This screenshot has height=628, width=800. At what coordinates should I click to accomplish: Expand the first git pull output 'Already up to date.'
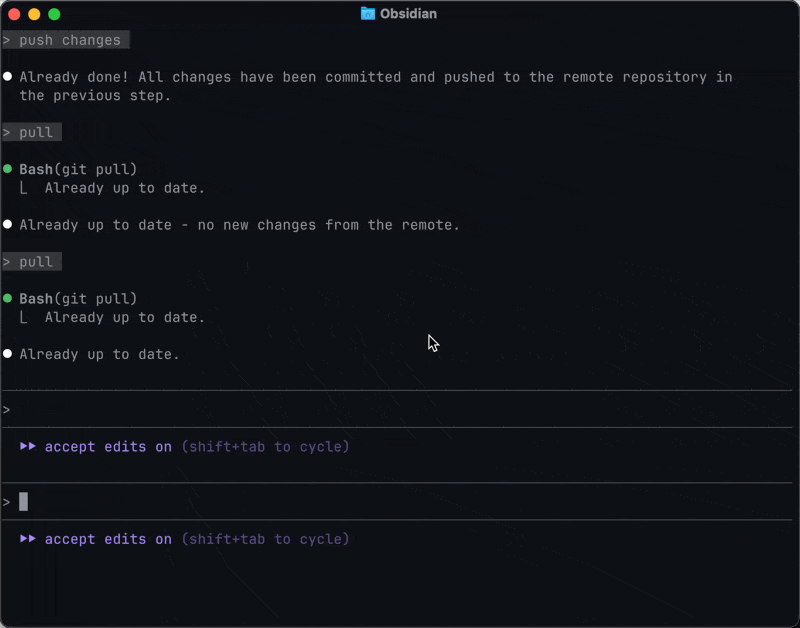[124, 188]
